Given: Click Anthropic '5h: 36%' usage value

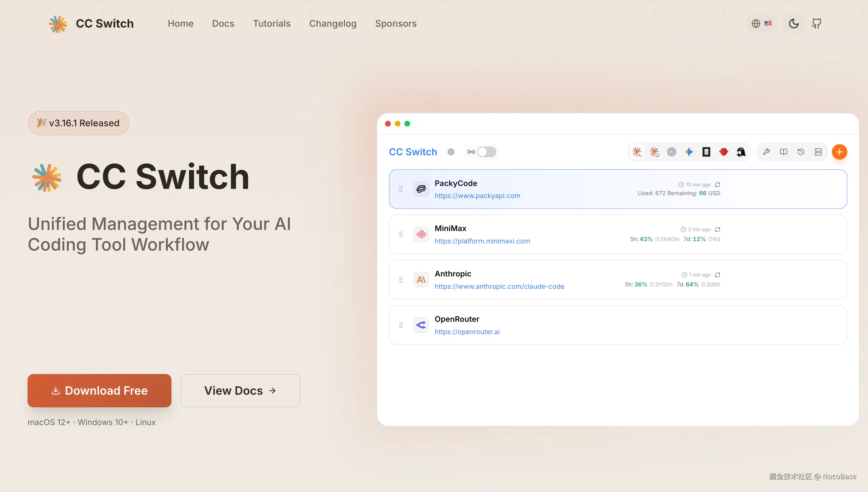Looking at the screenshot, I should 636,284.
